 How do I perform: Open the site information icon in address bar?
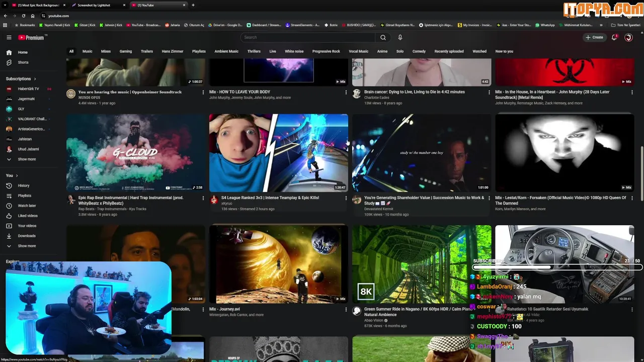[43, 16]
